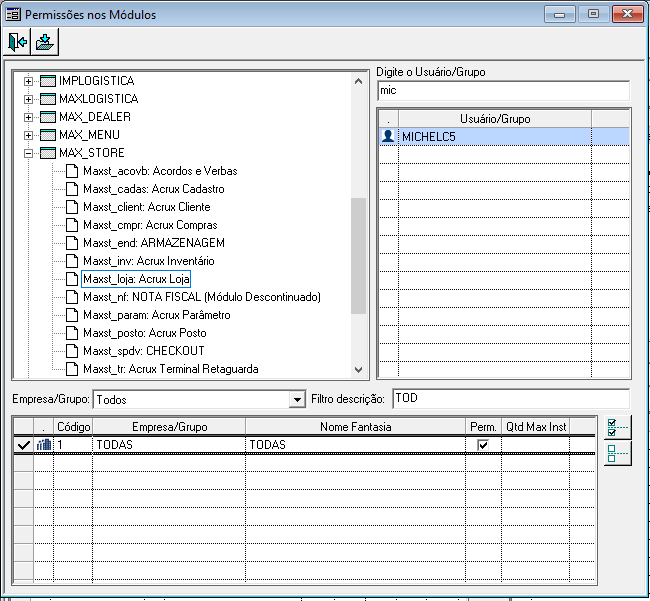Click the IMPLOGISTICA folder icon
The height and width of the screenshot is (601, 650).
(x=48, y=81)
